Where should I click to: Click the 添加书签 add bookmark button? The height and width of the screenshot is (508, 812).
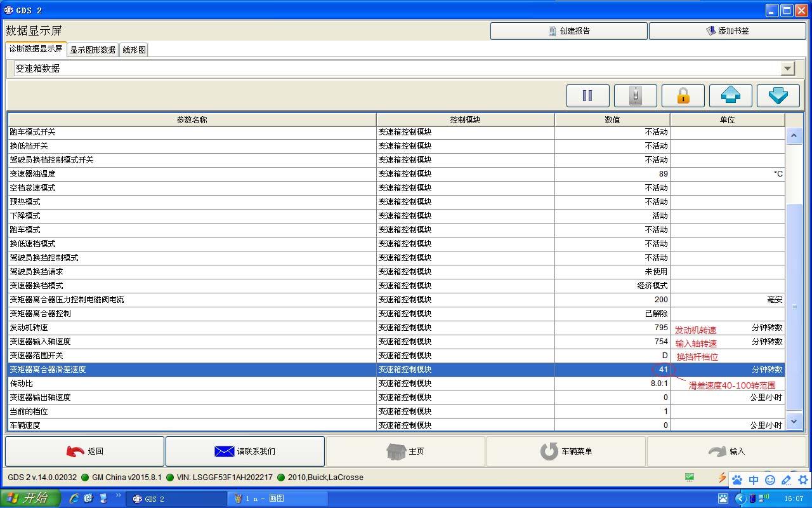[727, 30]
